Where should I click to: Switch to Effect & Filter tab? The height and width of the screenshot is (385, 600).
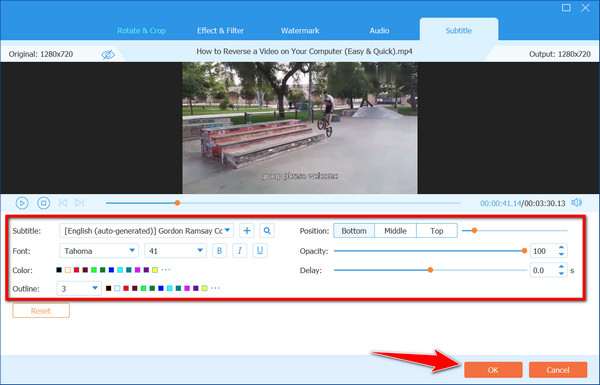pyautogui.click(x=220, y=31)
